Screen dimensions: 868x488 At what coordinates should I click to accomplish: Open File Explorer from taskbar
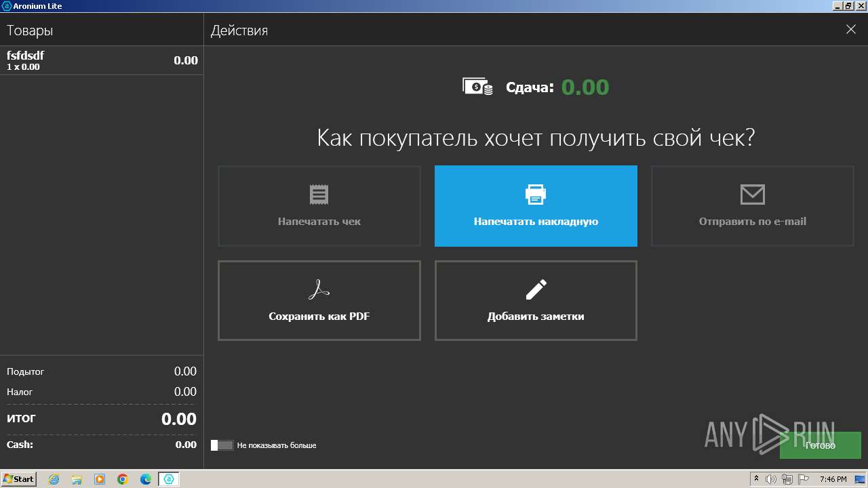pyautogui.click(x=77, y=479)
